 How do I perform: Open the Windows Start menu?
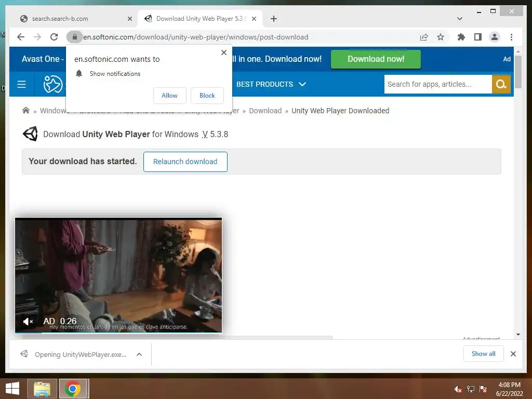click(x=12, y=389)
